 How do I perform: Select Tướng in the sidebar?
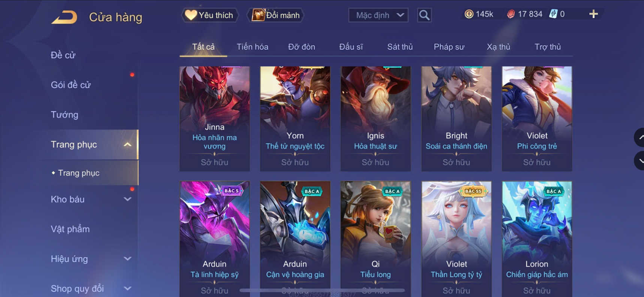(x=64, y=115)
